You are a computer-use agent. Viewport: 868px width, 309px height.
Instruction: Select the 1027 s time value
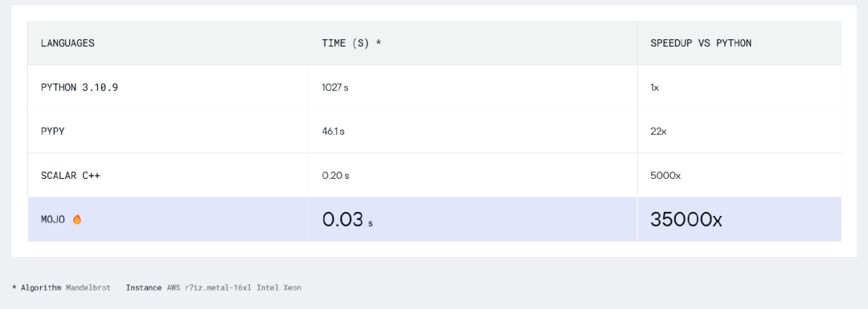pyautogui.click(x=335, y=87)
